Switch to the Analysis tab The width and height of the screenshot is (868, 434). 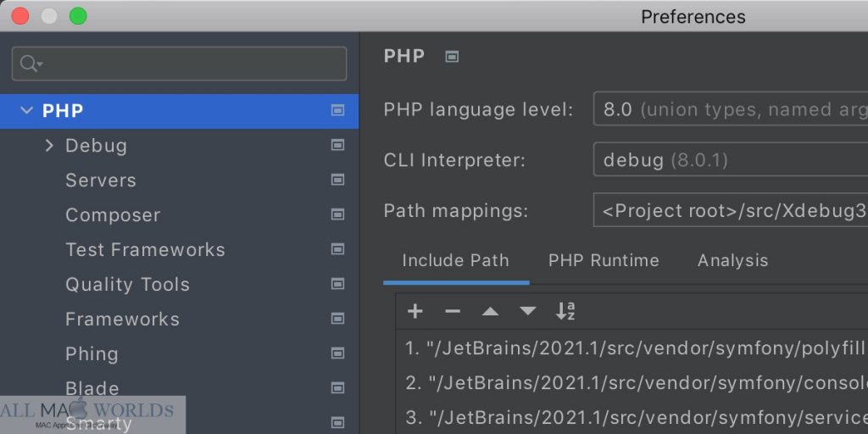733,261
